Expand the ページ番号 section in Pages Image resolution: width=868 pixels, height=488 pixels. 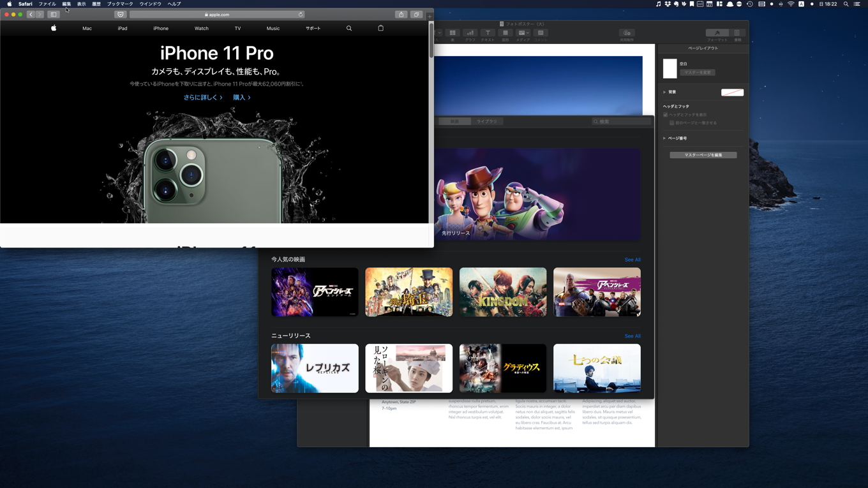(x=664, y=138)
